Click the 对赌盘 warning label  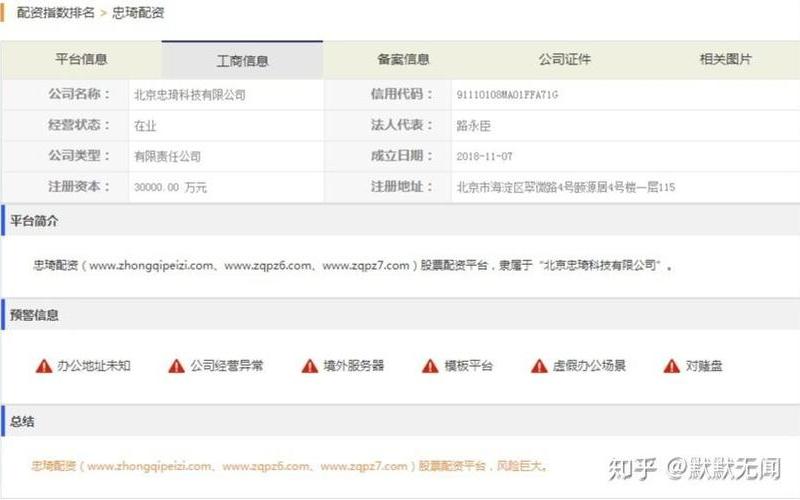coord(704,366)
